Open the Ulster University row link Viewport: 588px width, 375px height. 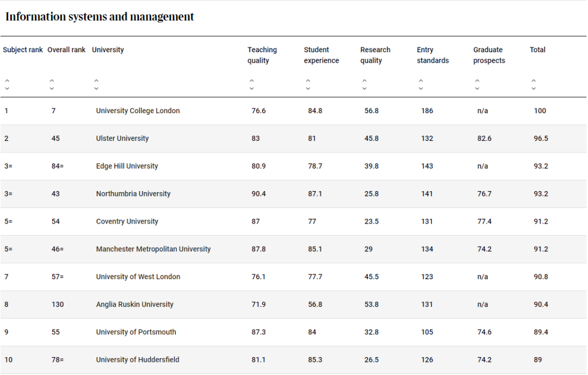click(122, 139)
